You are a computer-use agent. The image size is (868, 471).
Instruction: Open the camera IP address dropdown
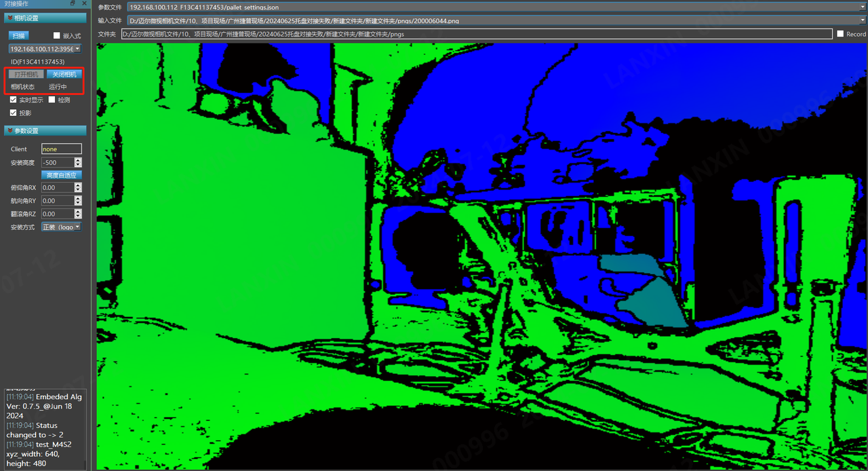coord(45,49)
